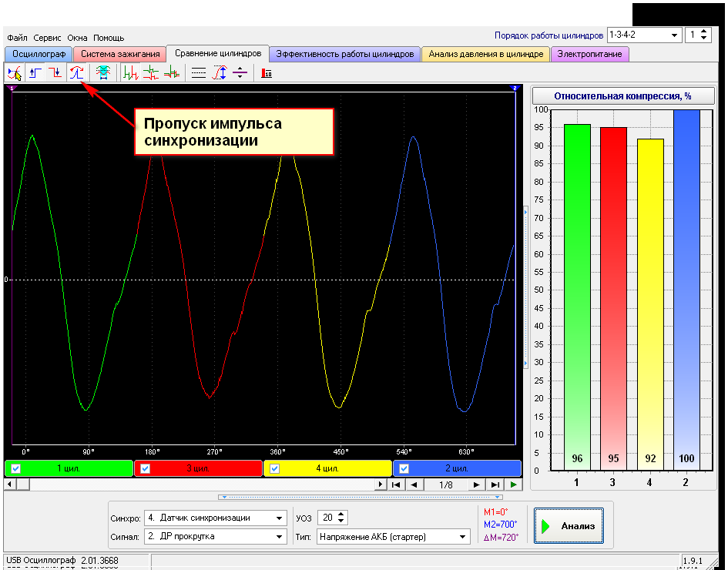This screenshot has height=570, width=728.
Task: Start green playback of frames
Action: click(x=514, y=484)
